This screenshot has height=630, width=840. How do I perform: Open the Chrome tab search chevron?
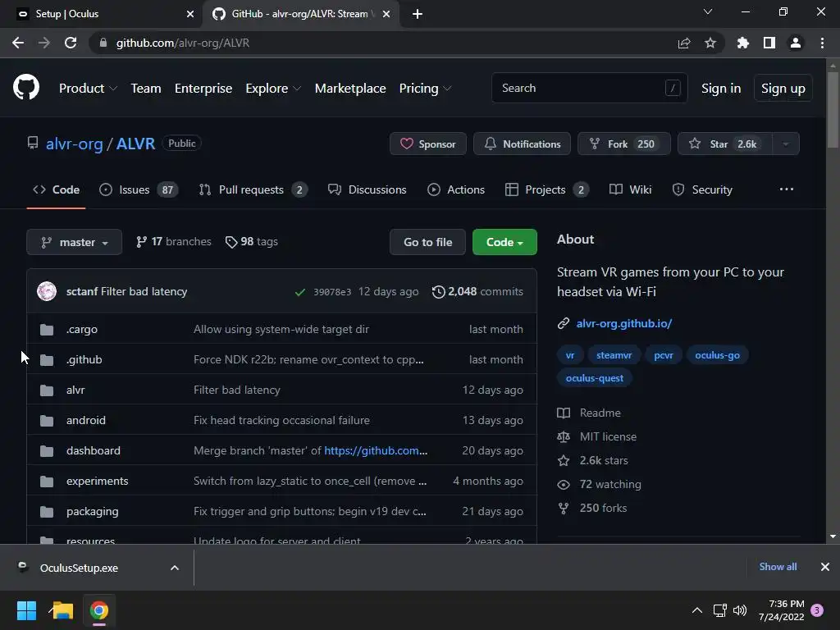coord(708,11)
